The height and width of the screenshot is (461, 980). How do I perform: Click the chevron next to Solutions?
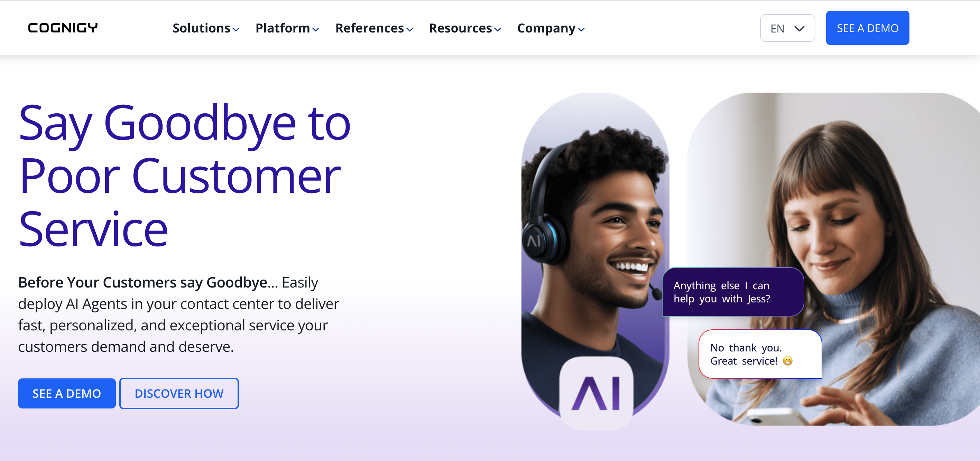click(x=236, y=29)
